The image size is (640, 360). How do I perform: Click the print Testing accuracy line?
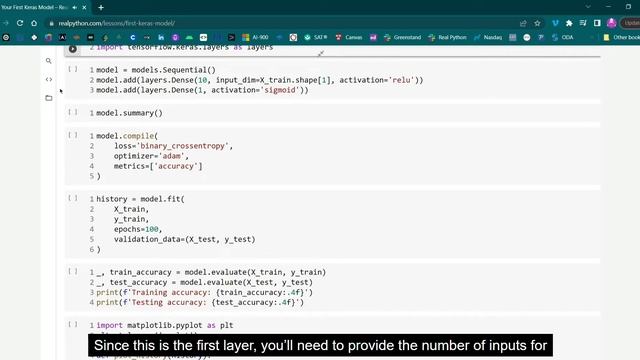[x=200, y=302]
